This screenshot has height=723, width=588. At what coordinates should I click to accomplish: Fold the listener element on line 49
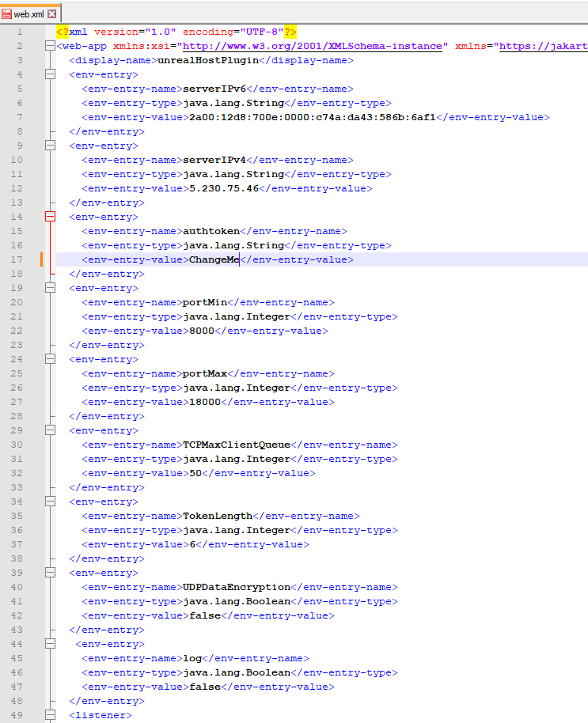point(51,715)
